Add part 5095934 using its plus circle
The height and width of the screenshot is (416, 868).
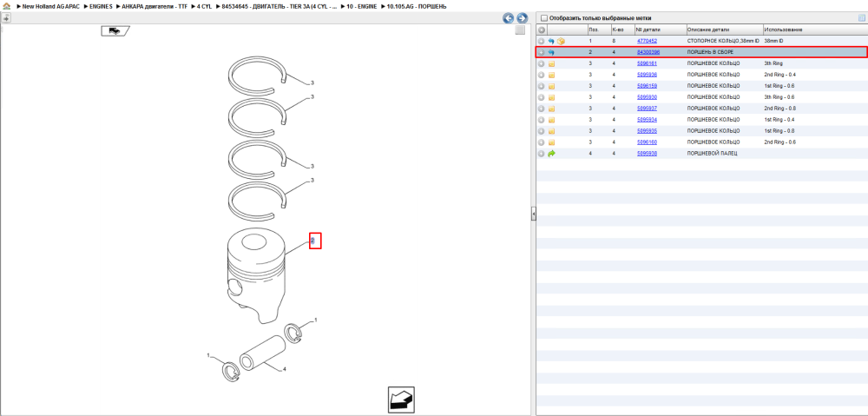point(542,120)
